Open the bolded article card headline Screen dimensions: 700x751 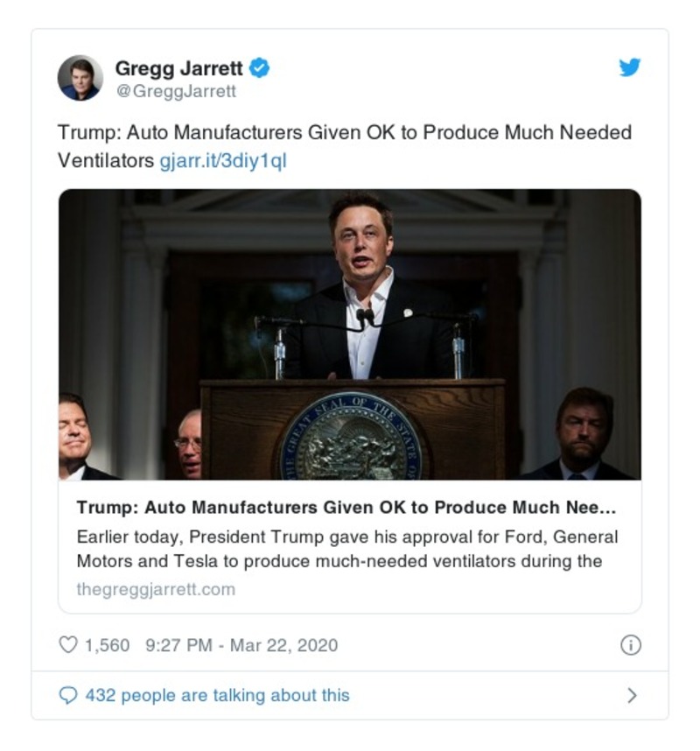click(x=346, y=509)
